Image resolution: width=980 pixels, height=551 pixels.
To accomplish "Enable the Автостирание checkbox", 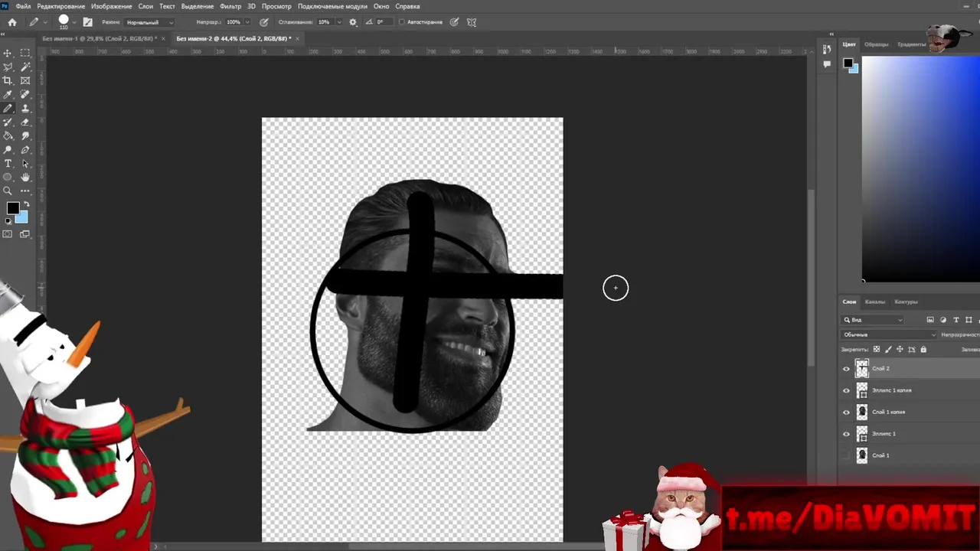I will pos(401,22).
